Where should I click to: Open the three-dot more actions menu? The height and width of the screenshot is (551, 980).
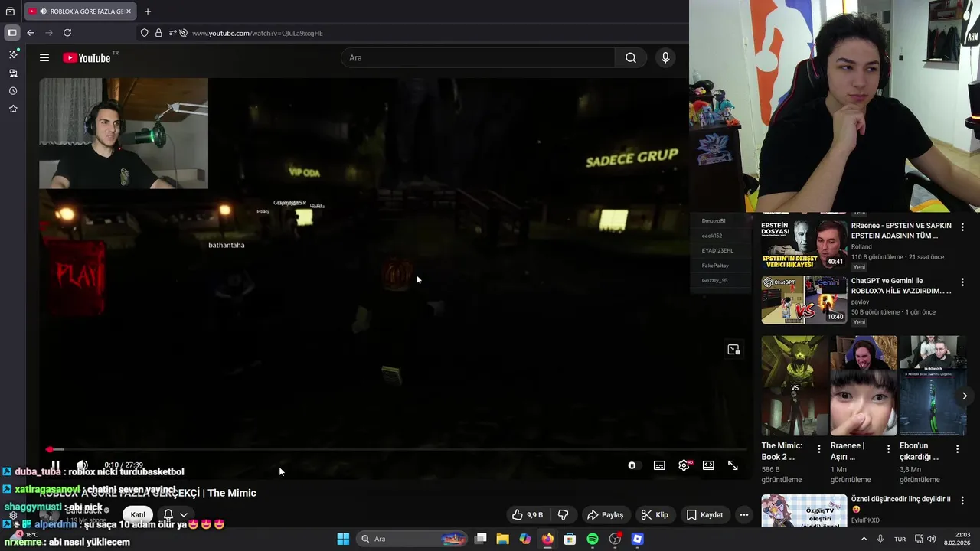click(743, 515)
